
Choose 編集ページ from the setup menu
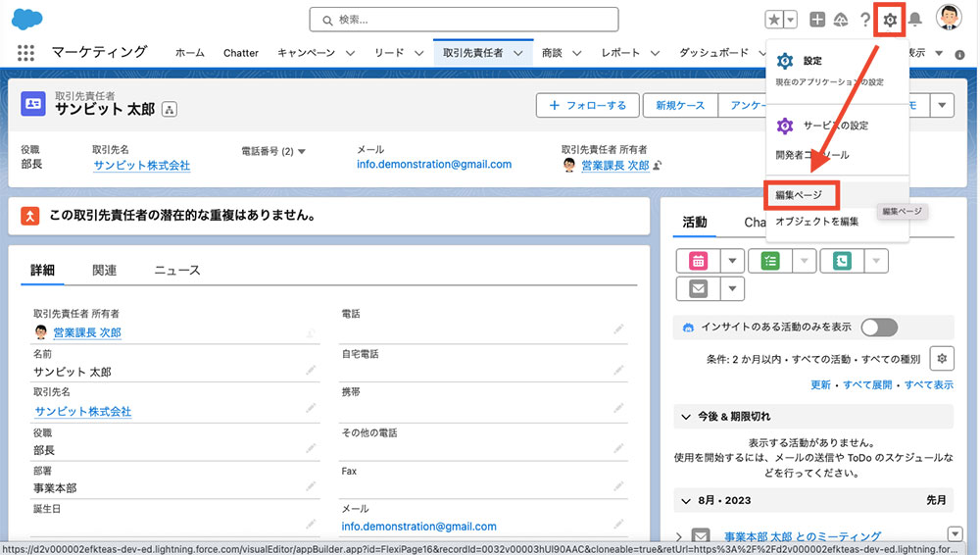point(801,194)
